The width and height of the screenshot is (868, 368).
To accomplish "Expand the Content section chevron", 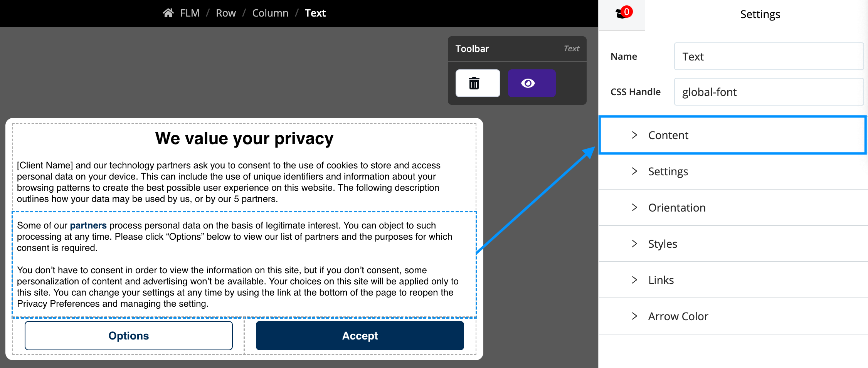I will [x=634, y=135].
